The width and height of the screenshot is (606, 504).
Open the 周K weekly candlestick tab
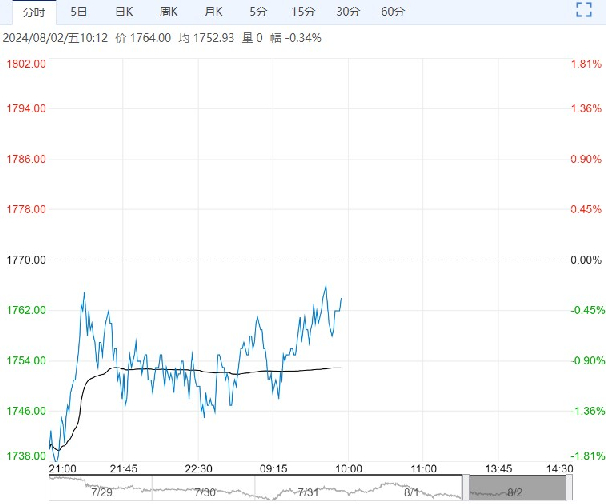tap(169, 12)
